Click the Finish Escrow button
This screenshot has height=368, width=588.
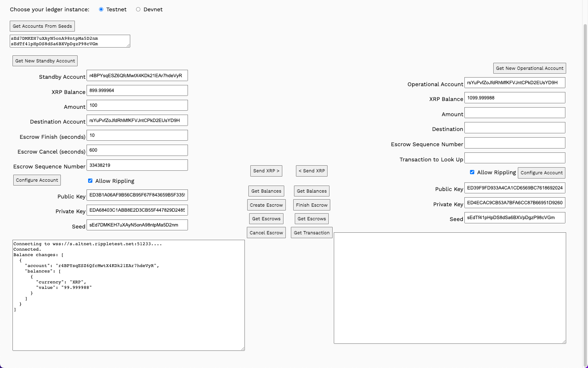312,205
